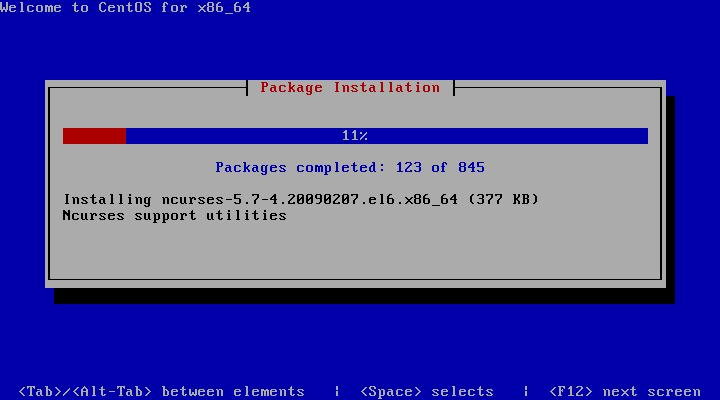Click the unfilled blue part of progress bar
Image resolution: width=720 pixels, height=400 pixels.
[387, 136]
